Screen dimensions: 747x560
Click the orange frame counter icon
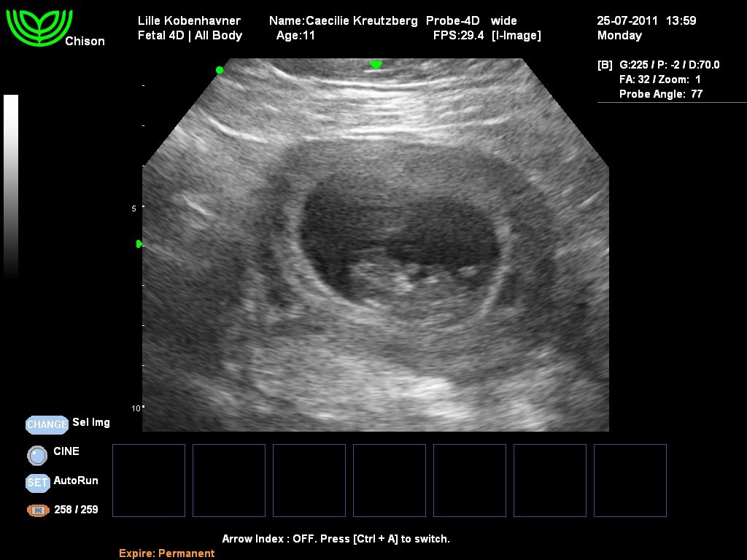[x=38, y=510]
